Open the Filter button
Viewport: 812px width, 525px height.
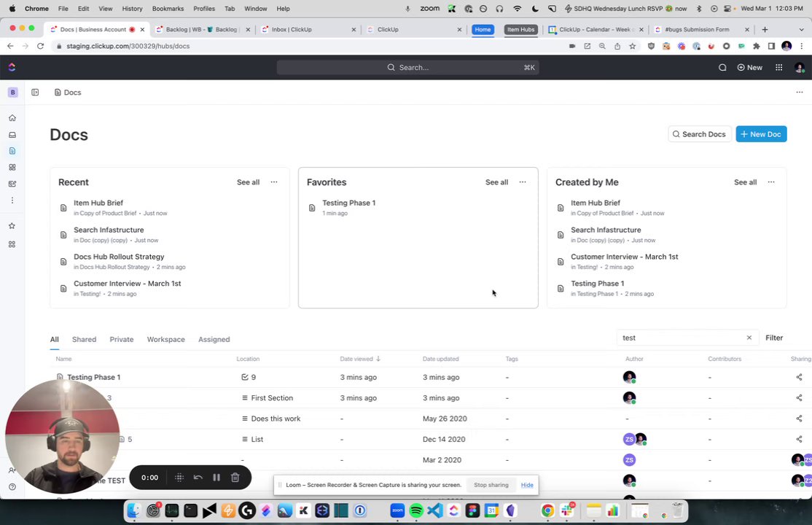point(774,338)
